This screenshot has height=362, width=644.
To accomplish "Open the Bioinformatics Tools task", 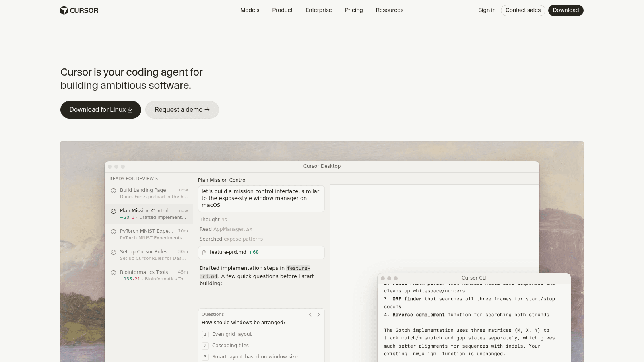I will pyautogui.click(x=149, y=276).
